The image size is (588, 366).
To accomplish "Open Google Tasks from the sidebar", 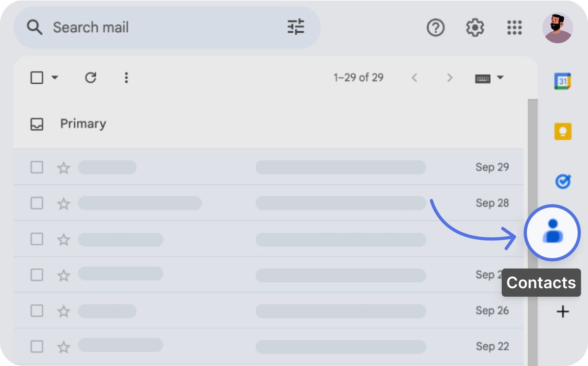I will 563,182.
